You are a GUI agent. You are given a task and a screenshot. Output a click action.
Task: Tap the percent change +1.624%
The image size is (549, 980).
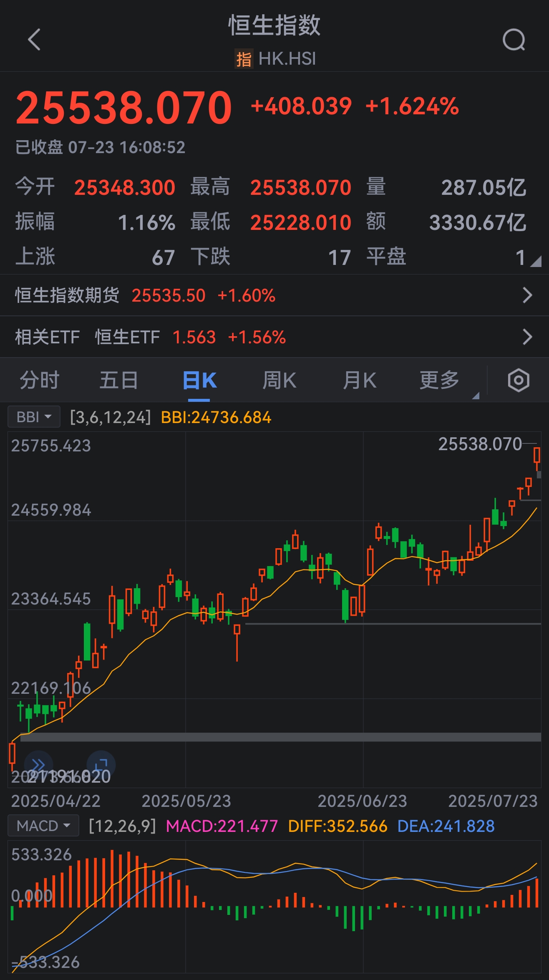[412, 106]
